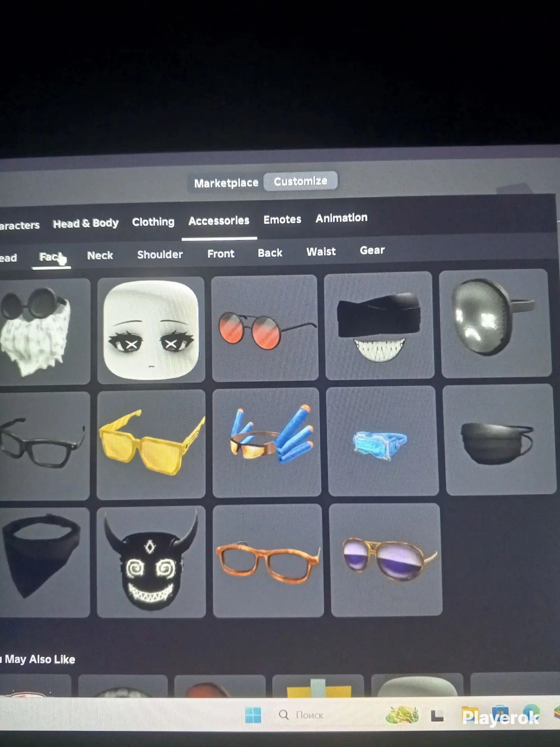560x747 pixels.
Task: Switch to the Marketplace toggle
Action: click(x=226, y=183)
